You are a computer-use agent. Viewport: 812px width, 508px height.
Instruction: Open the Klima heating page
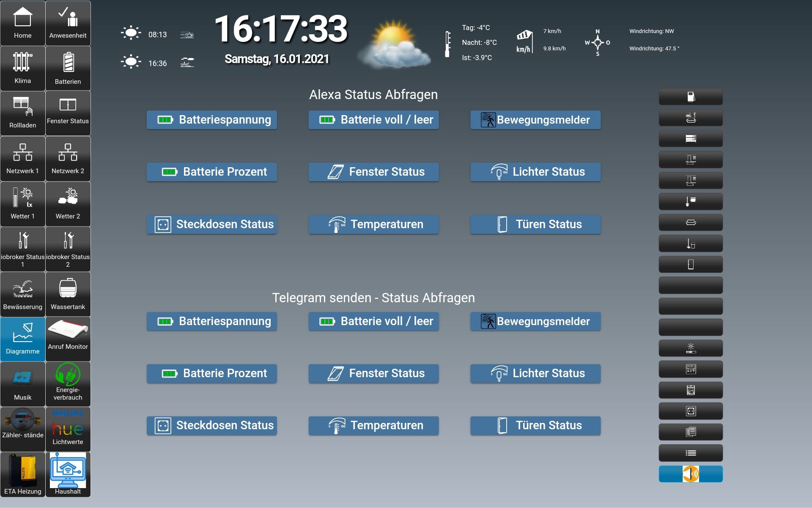[22, 68]
